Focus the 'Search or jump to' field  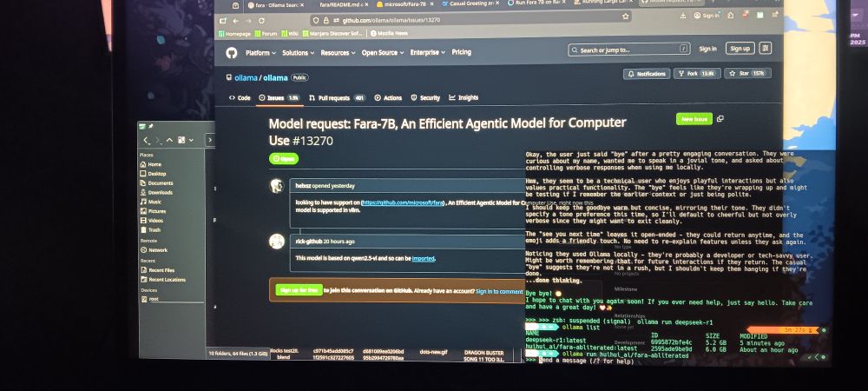pyautogui.click(x=629, y=50)
